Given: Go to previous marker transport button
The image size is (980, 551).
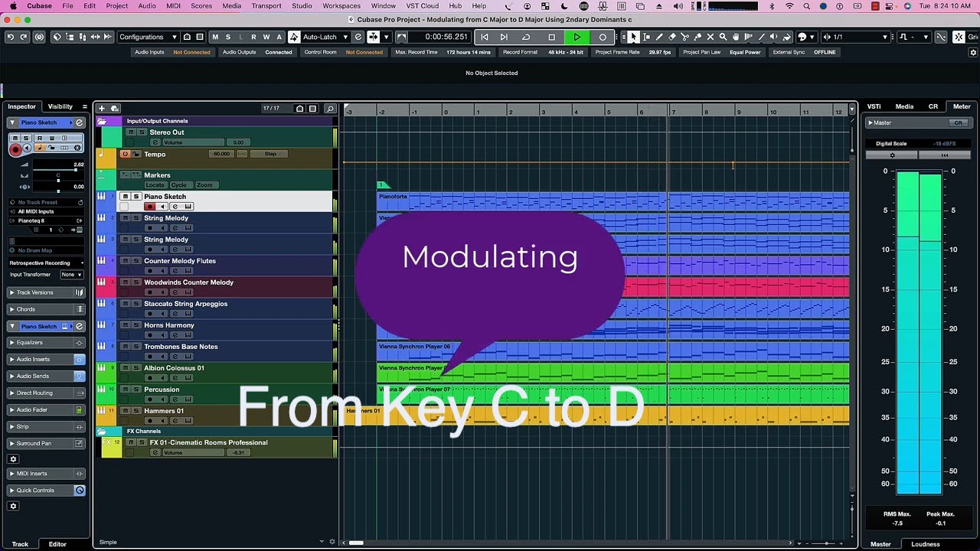Looking at the screenshot, I should tap(485, 37).
